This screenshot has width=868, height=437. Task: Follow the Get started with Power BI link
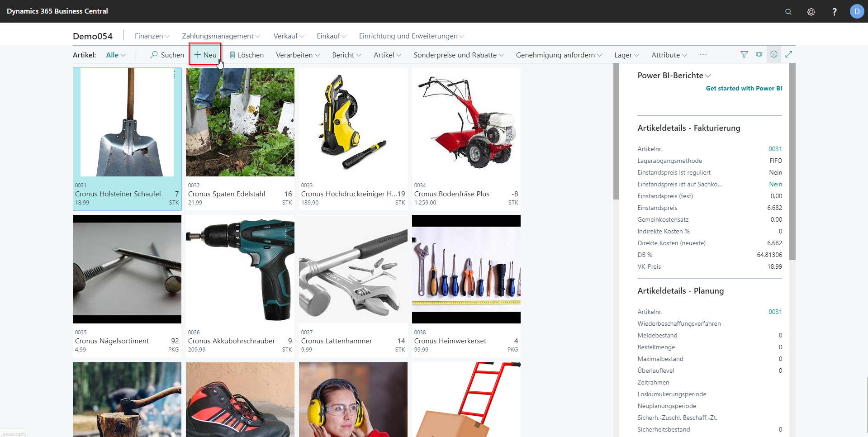click(x=744, y=88)
